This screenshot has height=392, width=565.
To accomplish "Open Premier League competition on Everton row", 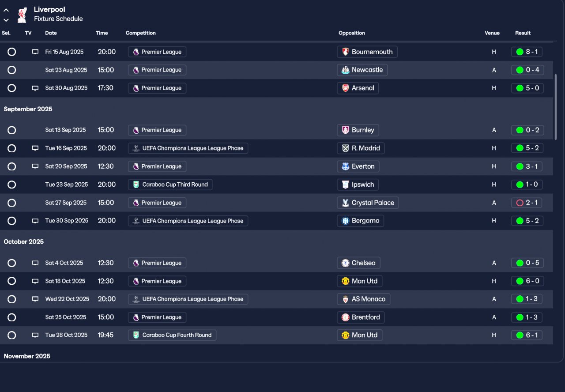I will click(x=157, y=166).
